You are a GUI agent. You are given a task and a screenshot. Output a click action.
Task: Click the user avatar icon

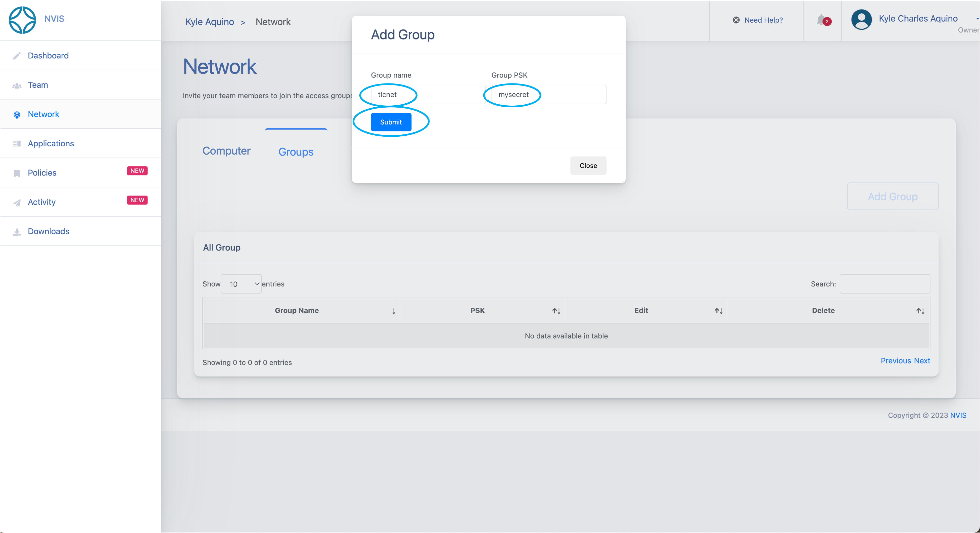coord(861,19)
